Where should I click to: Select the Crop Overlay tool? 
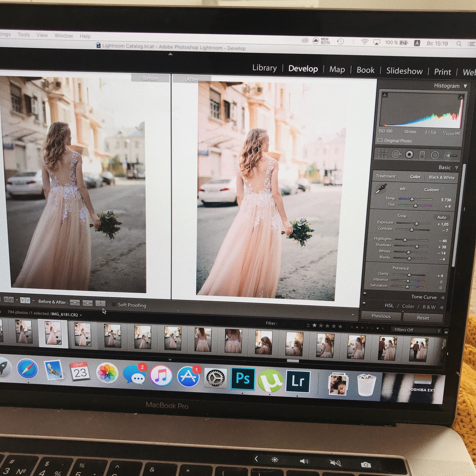pyautogui.click(x=382, y=154)
